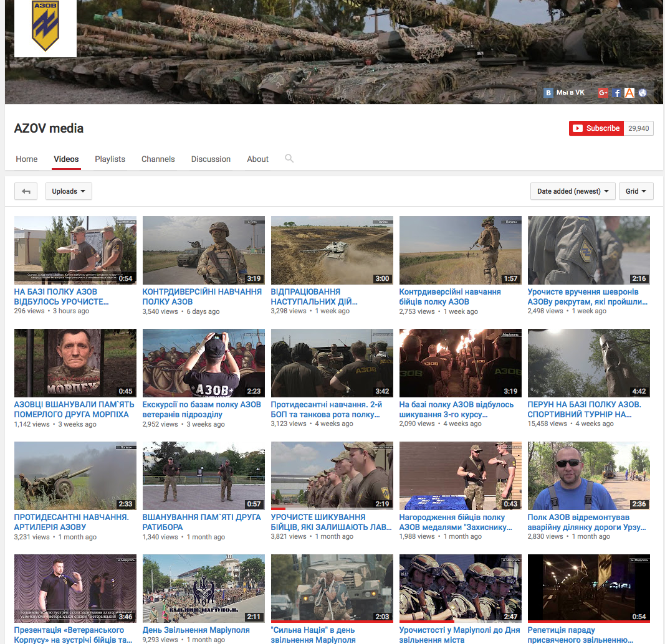The height and width of the screenshot is (644, 665).
Task: Open the globe website icon
Action: [643, 93]
